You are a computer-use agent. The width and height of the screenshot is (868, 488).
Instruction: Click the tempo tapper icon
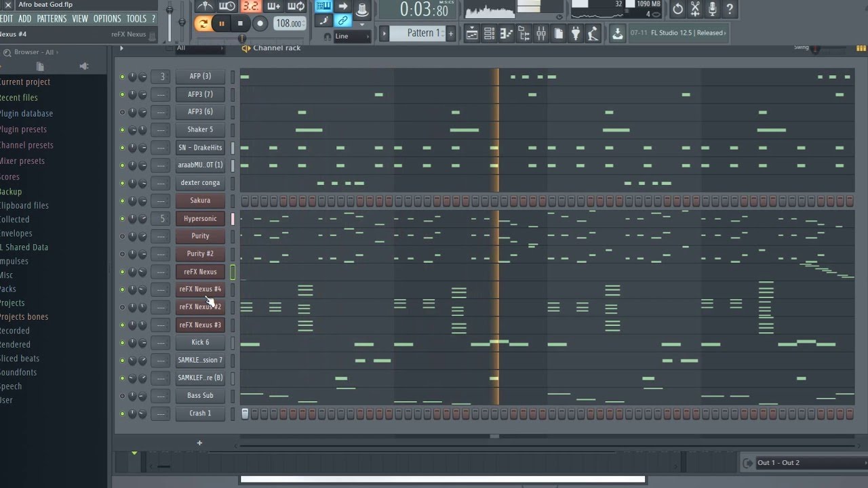pyautogui.click(x=593, y=33)
